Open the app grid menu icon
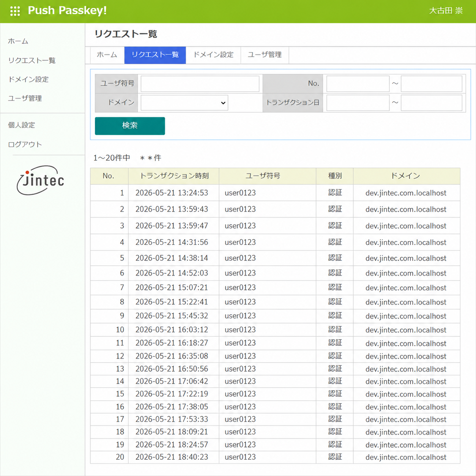The image size is (476, 476). 15,11
